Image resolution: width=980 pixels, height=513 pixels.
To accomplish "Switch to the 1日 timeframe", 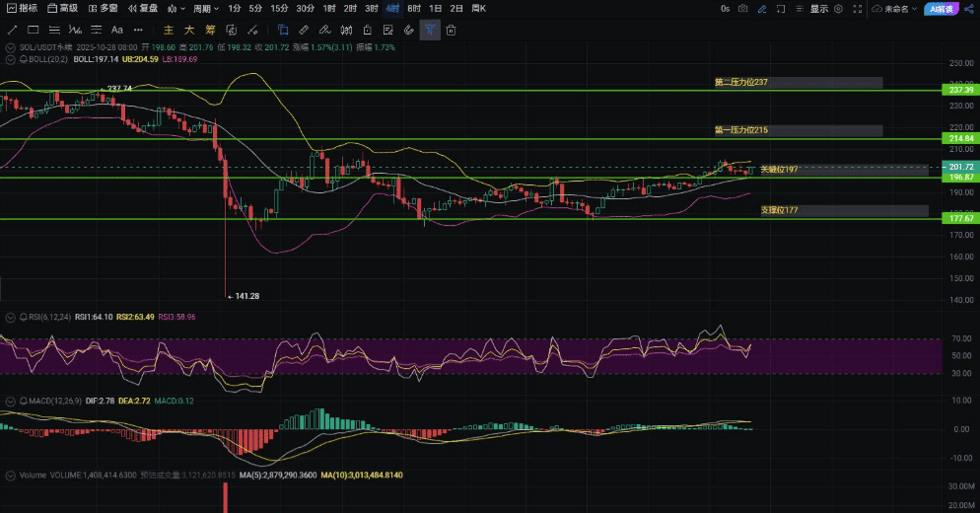I will 435,8.
